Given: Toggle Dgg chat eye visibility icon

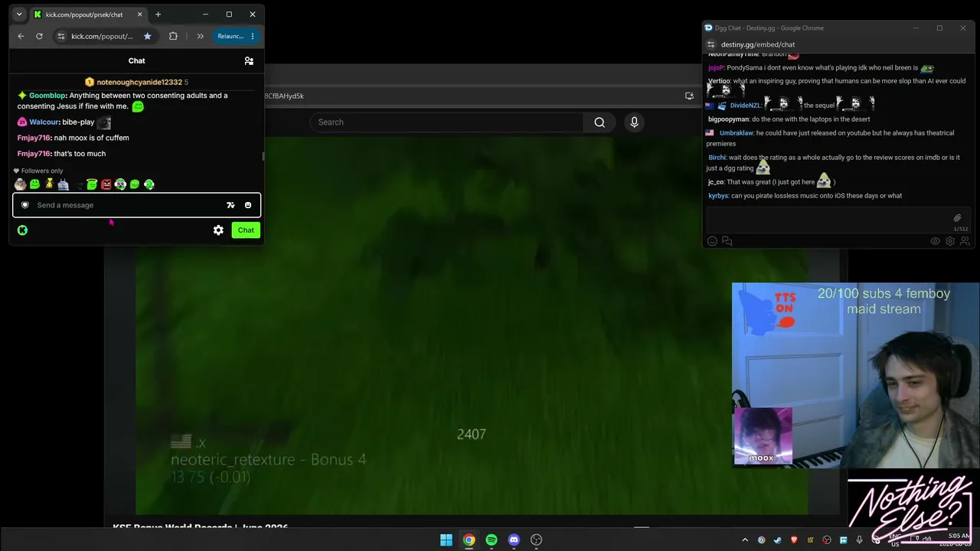Looking at the screenshot, I should pos(935,241).
